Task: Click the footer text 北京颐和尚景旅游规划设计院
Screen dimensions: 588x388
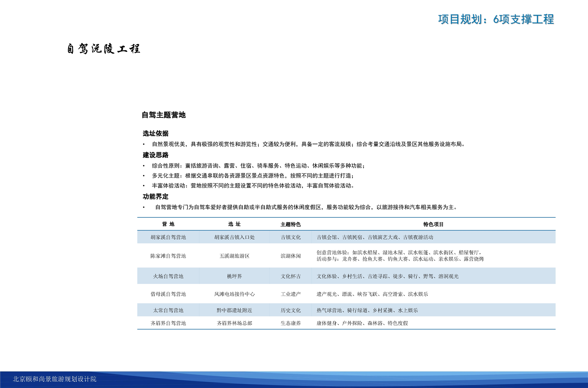Action: (x=55, y=379)
